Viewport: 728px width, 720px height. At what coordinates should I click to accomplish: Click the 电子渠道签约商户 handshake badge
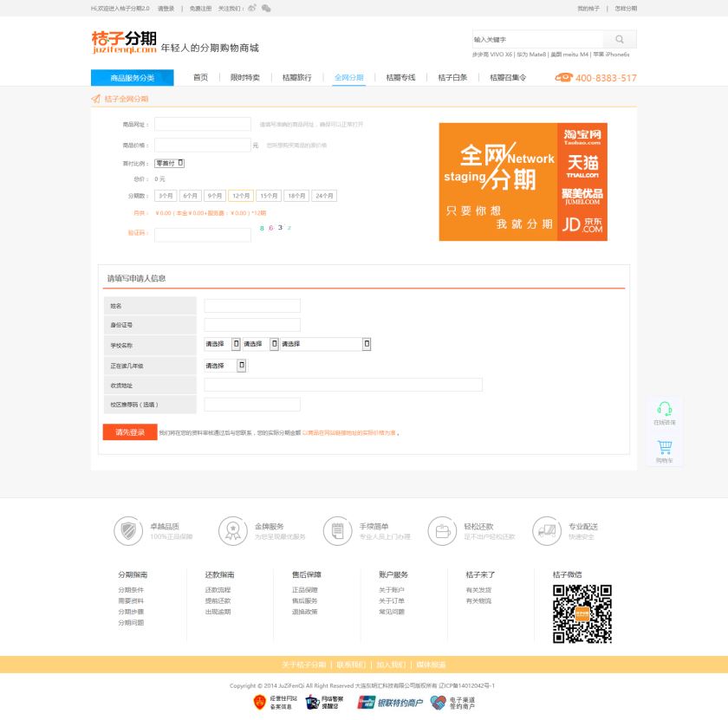click(x=452, y=703)
